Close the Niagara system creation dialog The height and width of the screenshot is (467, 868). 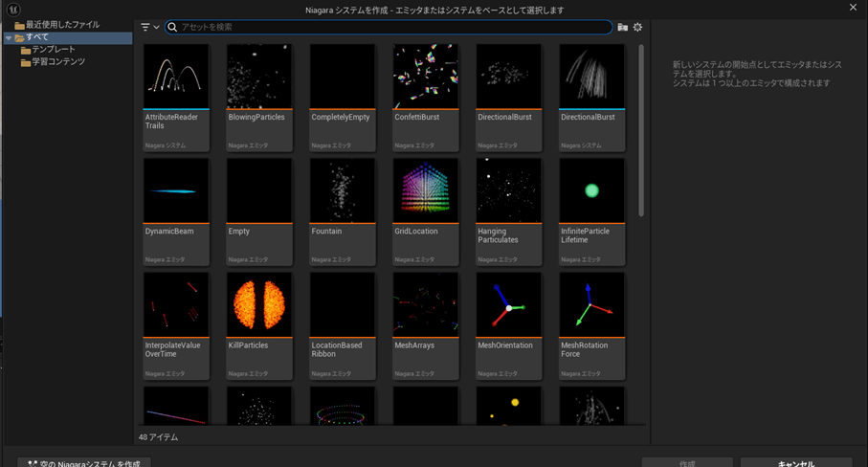pyautogui.click(x=853, y=8)
